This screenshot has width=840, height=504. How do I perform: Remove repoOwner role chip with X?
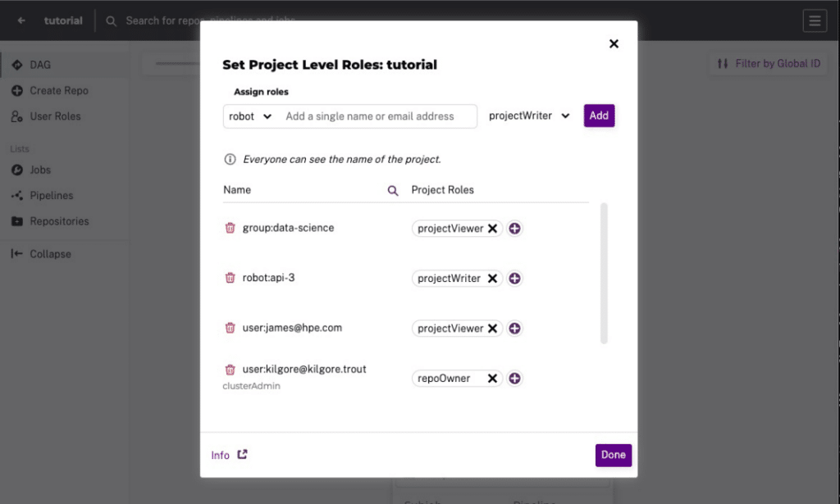pyautogui.click(x=492, y=379)
